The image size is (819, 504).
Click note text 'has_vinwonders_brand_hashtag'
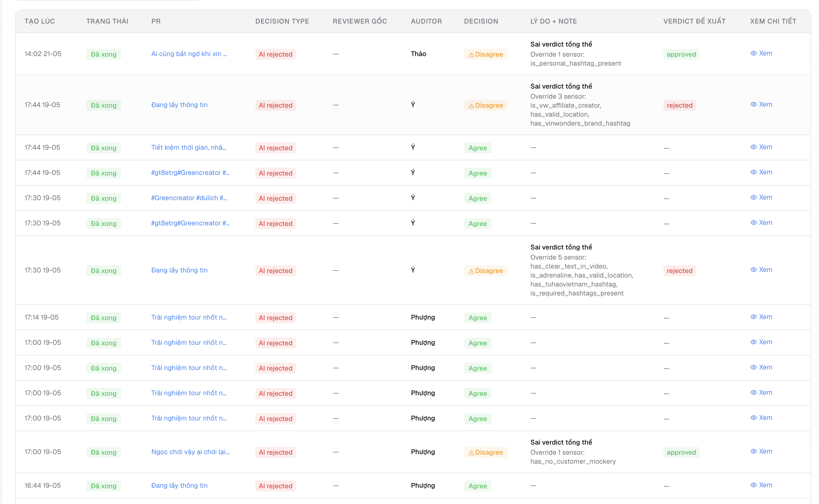580,123
